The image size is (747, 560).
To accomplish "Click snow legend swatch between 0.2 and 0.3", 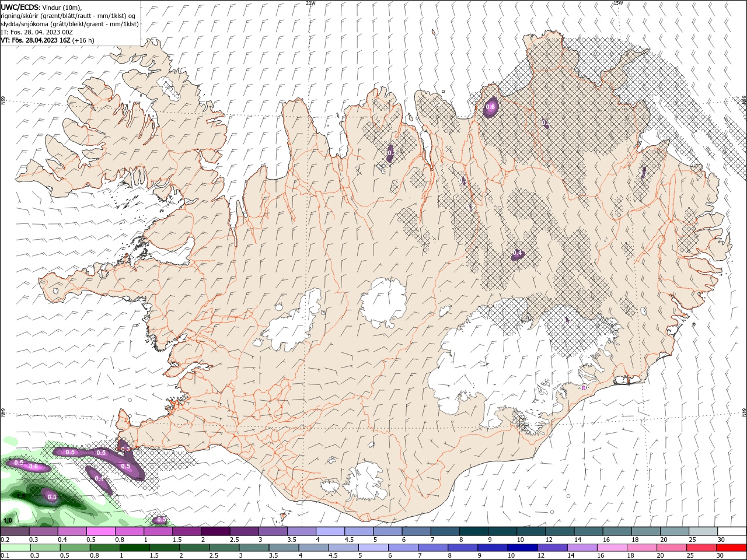I will (15, 531).
